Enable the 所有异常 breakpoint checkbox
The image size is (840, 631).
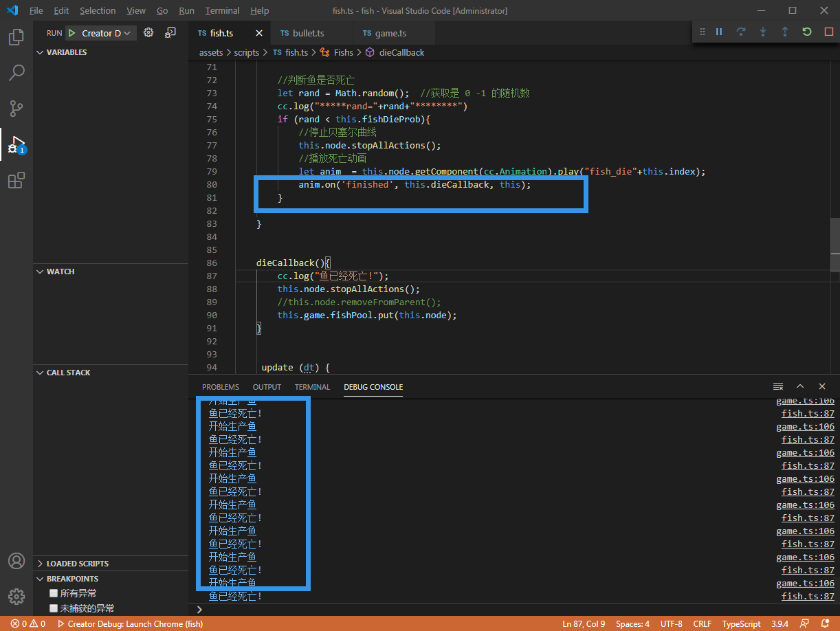pyautogui.click(x=54, y=593)
